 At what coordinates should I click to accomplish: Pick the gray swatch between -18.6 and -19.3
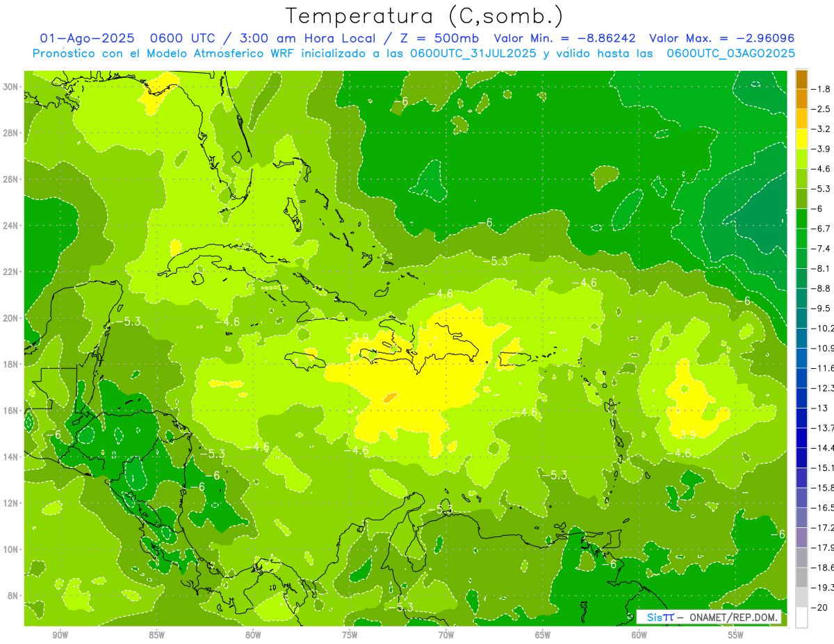click(801, 577)
